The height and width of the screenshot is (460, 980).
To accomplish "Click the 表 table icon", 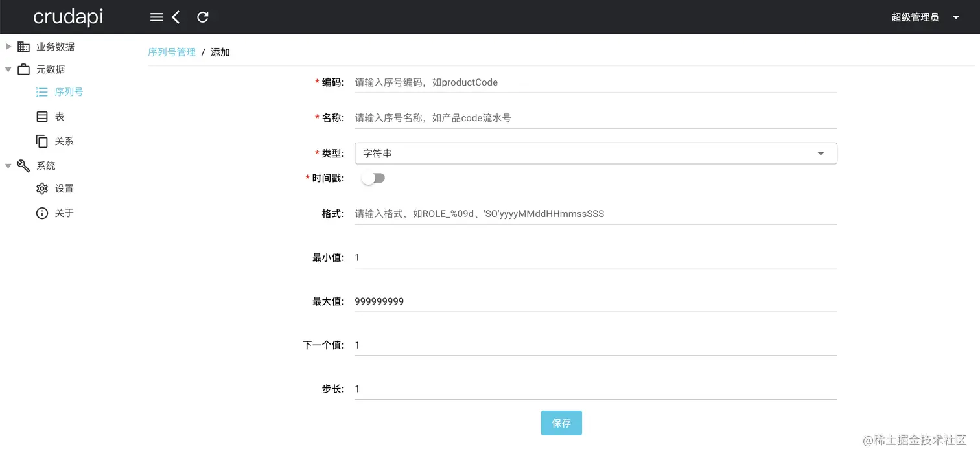I will (x=42, y=117).
